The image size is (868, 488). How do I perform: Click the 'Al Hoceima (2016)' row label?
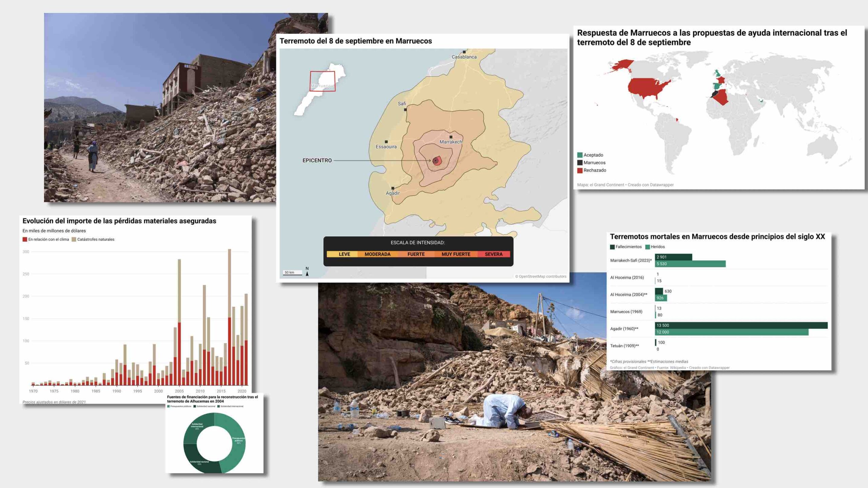(x=627, y=277)
